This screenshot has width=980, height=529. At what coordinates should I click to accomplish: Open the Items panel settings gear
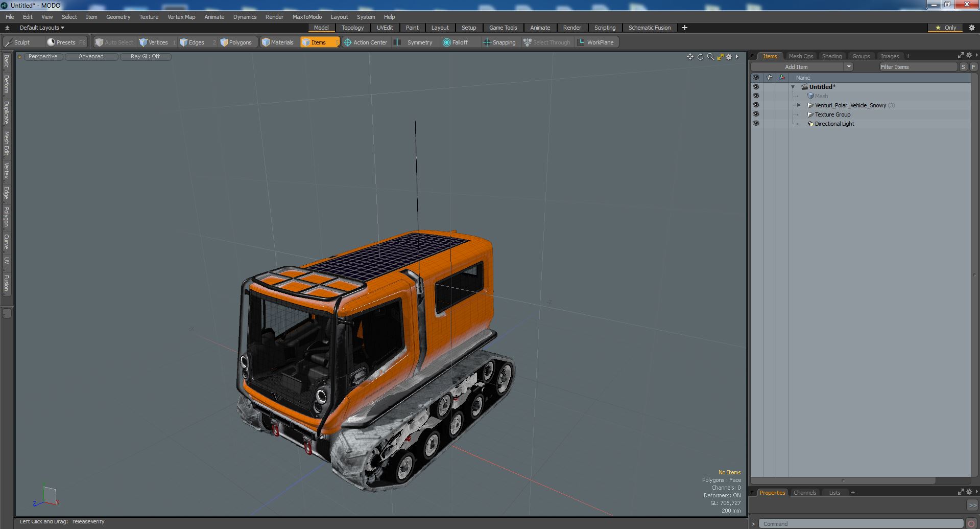click(969, 56)
